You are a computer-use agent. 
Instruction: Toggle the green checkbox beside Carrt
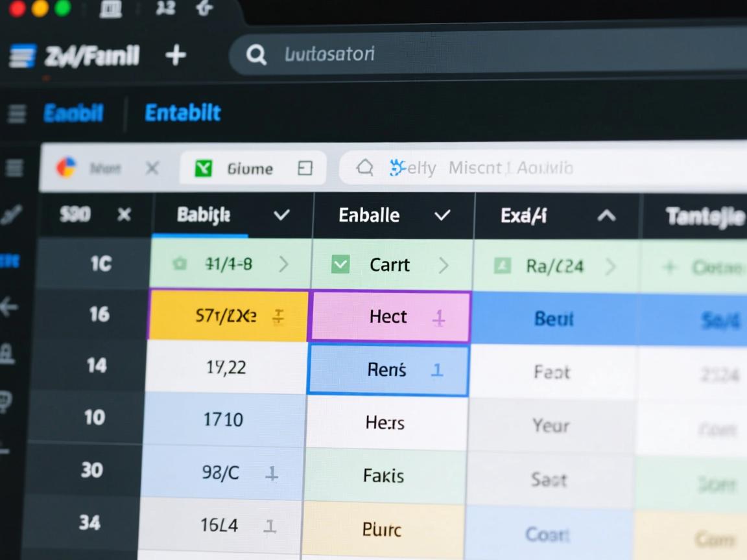tap(340, 264)
